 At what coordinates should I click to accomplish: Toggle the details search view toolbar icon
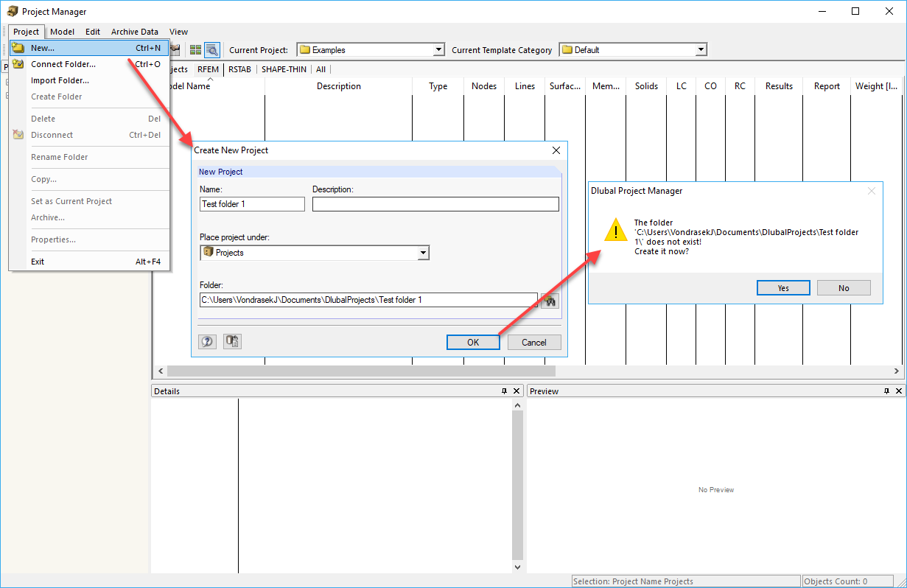(211, 50)
